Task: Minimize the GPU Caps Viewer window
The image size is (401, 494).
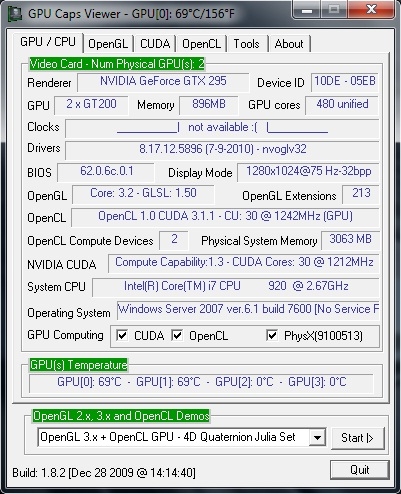Action: (x=307, y=10)
